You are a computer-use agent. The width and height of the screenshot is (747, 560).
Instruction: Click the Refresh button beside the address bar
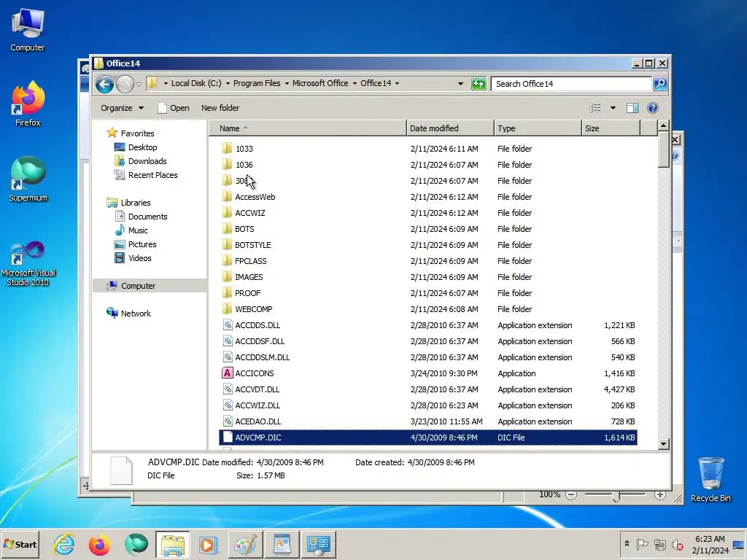click(478, 84)
